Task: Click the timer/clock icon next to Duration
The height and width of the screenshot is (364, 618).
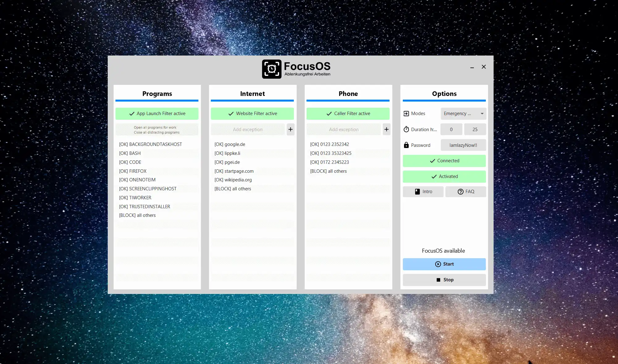Action: click(x=406, y=129)
